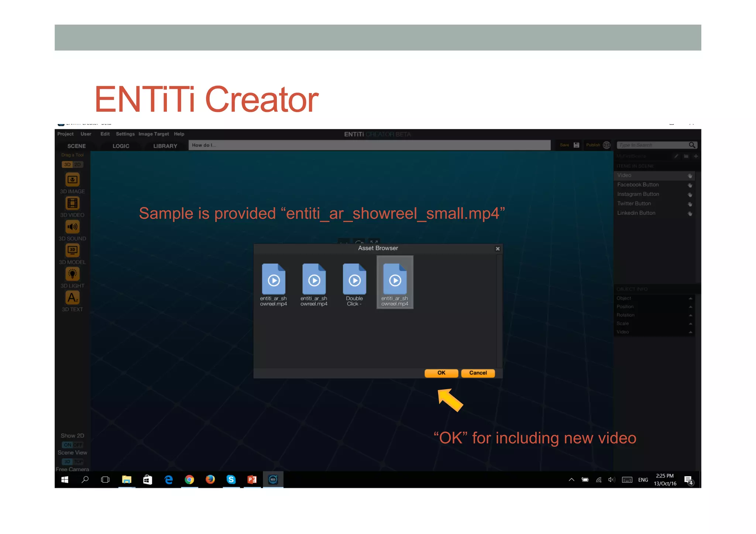The height and width of the screenshot is (534, 756).
Task: Click hand icon on Linkedin Button row
Action: click(x=690, y=213)
